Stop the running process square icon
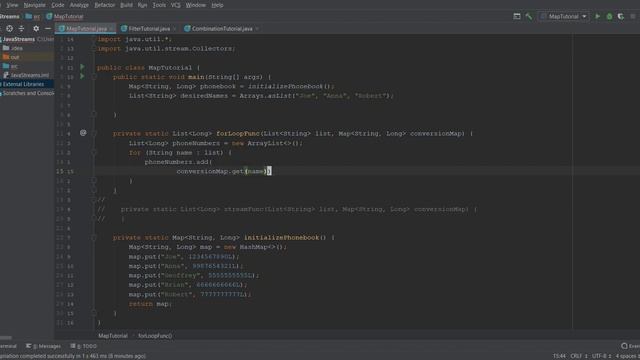 (x=633, y=16)
